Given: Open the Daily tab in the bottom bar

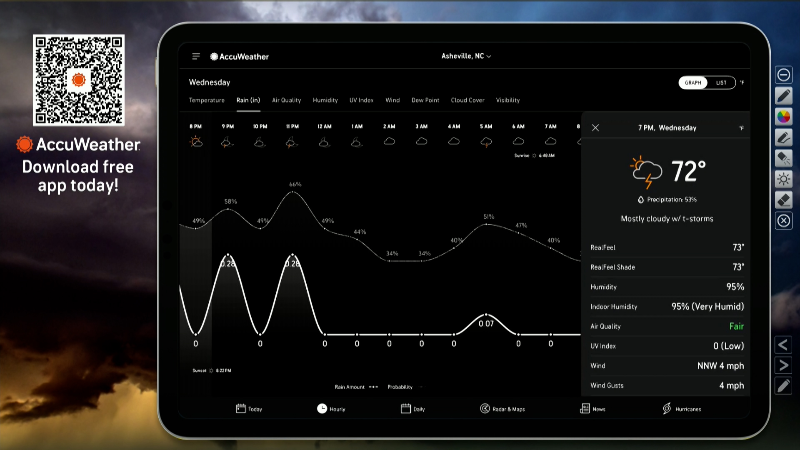Looking at the screenshot, I should pos(413,409).
